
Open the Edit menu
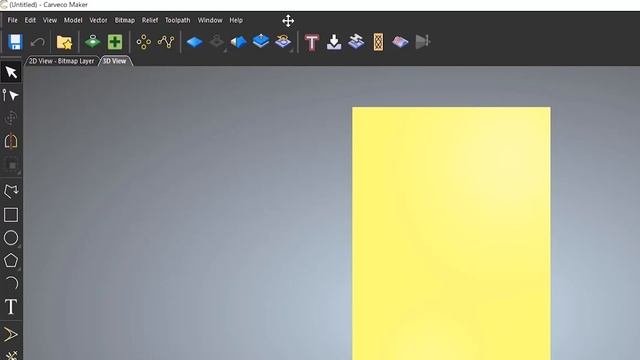coord(30,20)
